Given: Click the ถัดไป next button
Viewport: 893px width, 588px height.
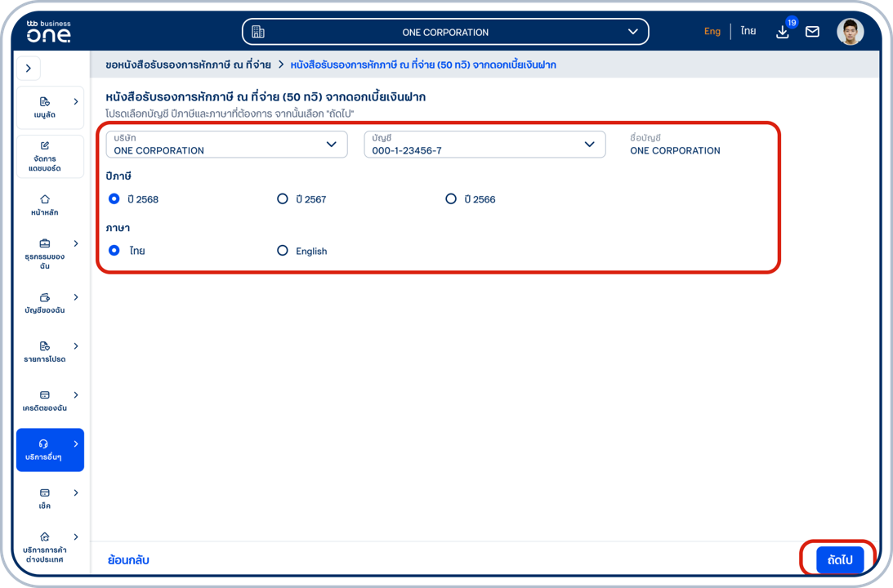Looking at the screenshot, I should point(840,560).
